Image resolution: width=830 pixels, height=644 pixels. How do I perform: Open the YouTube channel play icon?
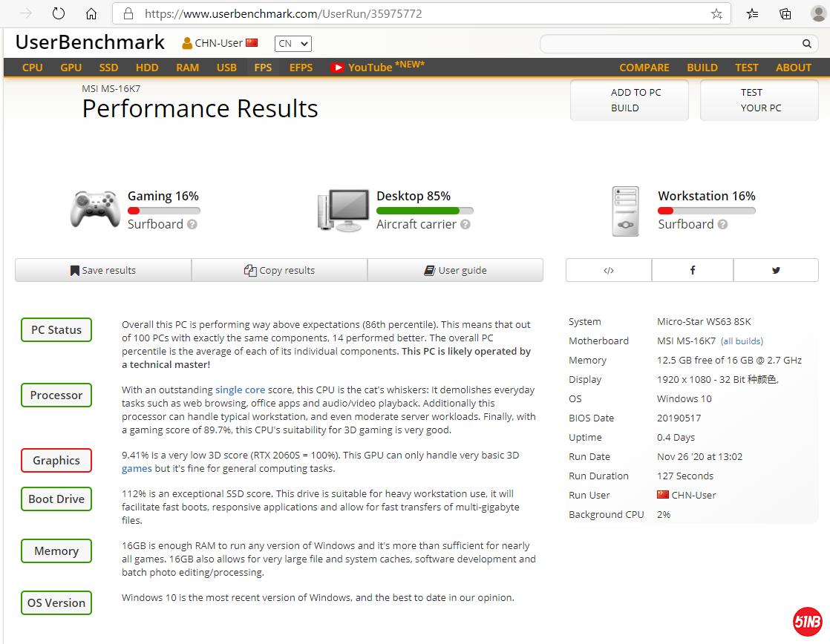(x=339, y=67)
